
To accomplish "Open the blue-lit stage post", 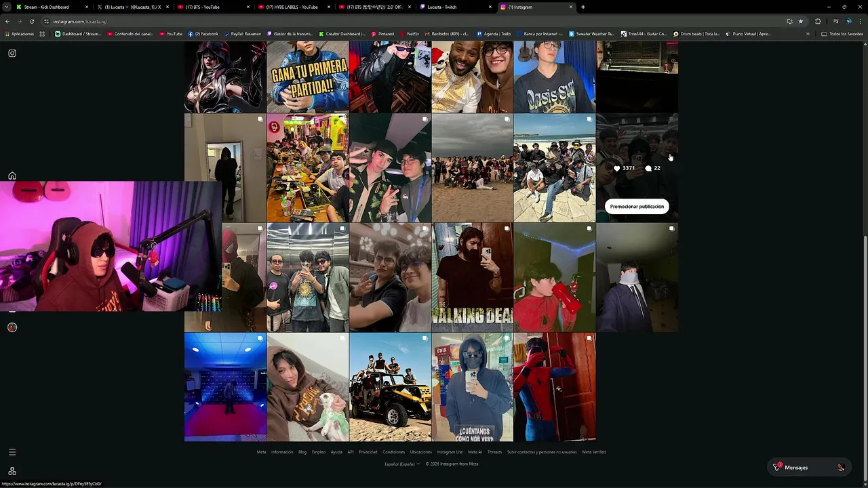I will 225,387.
